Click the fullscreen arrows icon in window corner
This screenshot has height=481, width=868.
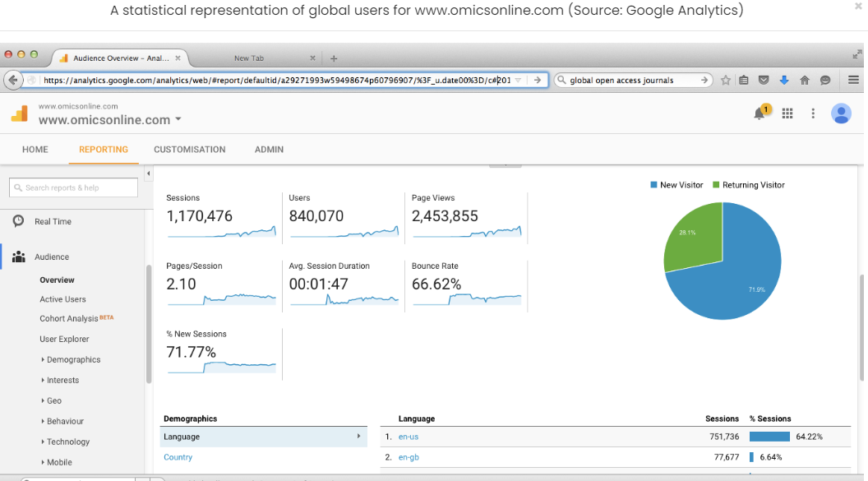(x=857, y=54)
